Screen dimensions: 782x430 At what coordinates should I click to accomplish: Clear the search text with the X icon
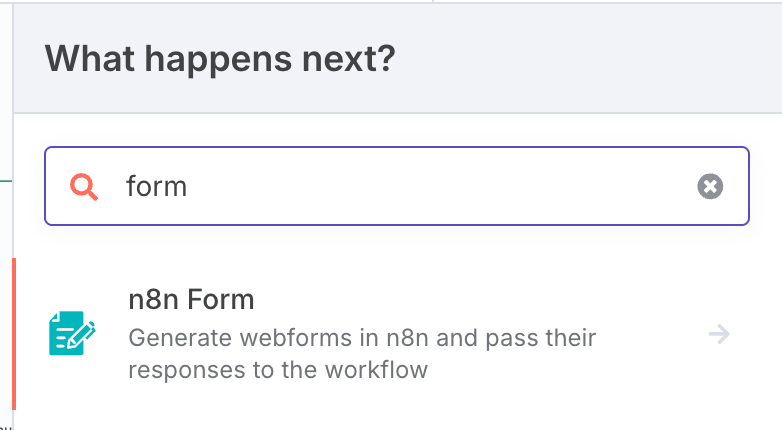(710, 186)
